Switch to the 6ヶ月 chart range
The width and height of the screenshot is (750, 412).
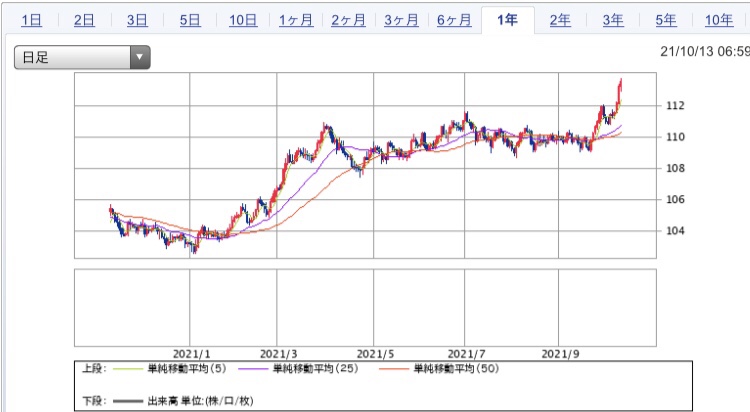click(x=454, y=20)
